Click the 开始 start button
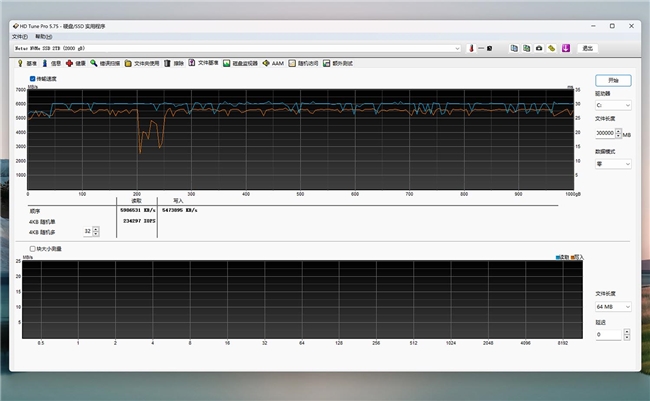The height and width of the screenshot is (401, 650). (x=613, y=80)
